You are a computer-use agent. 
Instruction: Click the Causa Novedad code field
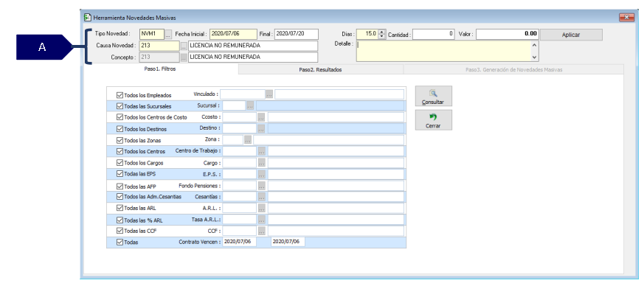(x=159, y=46)
